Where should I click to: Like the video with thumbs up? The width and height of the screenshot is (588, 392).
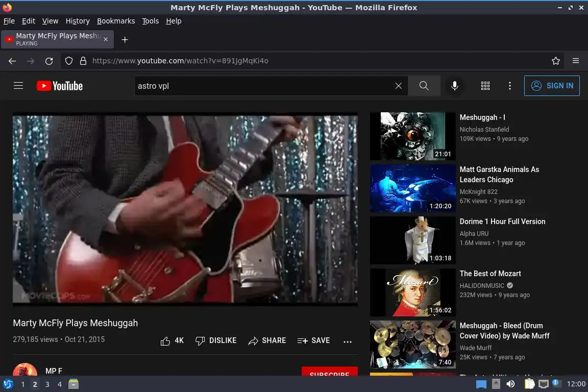click(x=172, y=340)
